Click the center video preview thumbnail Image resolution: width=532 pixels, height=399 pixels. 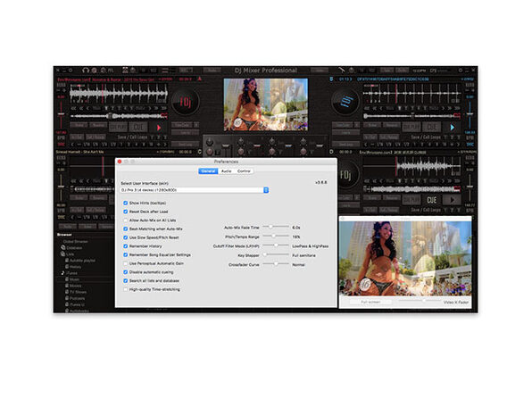pos(266,104)
